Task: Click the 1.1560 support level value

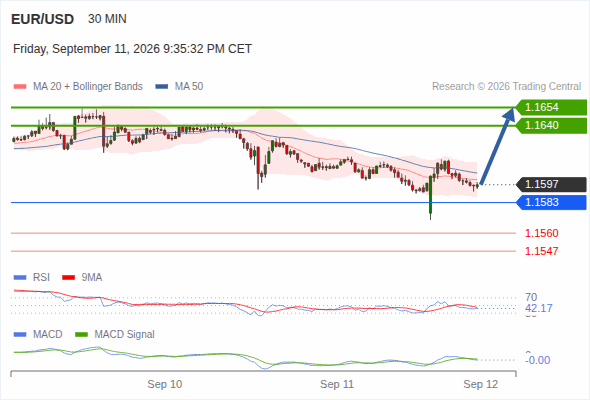Action: (x=541, y=233)
